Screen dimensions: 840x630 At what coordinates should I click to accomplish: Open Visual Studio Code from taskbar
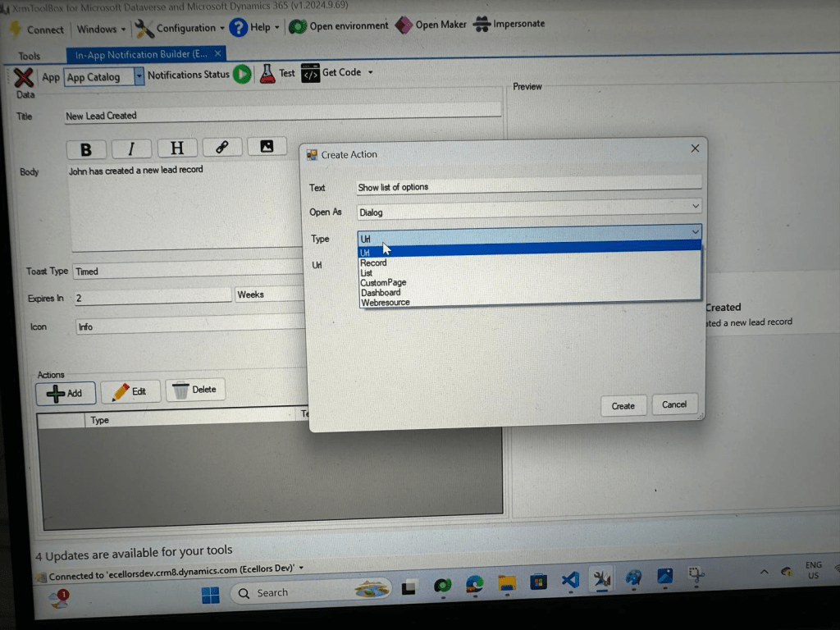coord(570,581)
